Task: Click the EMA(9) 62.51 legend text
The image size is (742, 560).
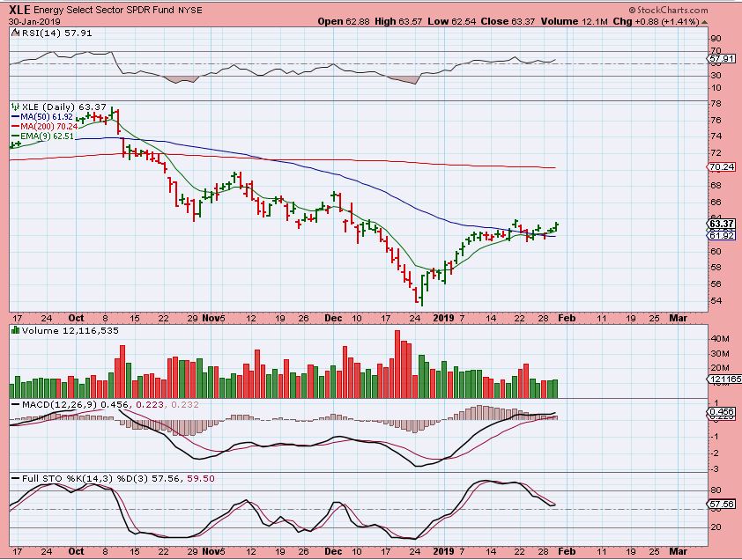Action: point(47,136)
